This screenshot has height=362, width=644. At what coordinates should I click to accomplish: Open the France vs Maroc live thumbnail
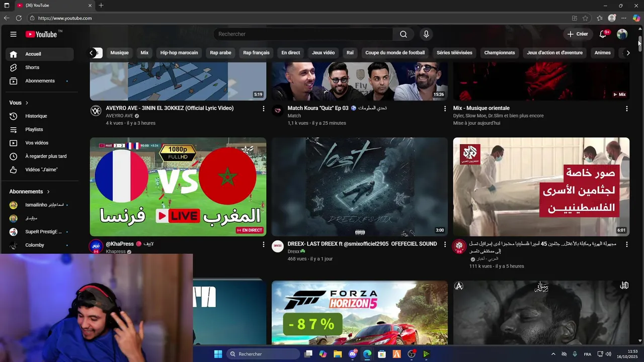(178, 187)
